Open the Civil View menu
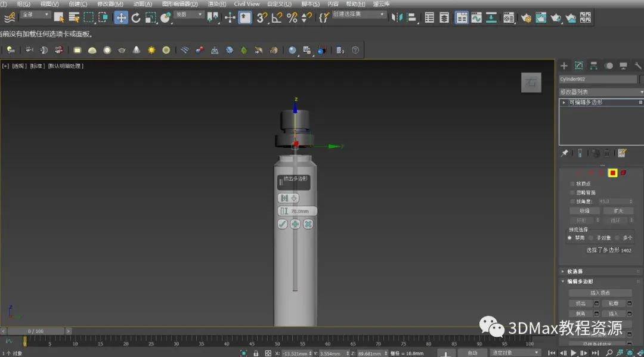The height and width of the screenshot is (357, 644). pyautogui.click(x=246, y=4)
